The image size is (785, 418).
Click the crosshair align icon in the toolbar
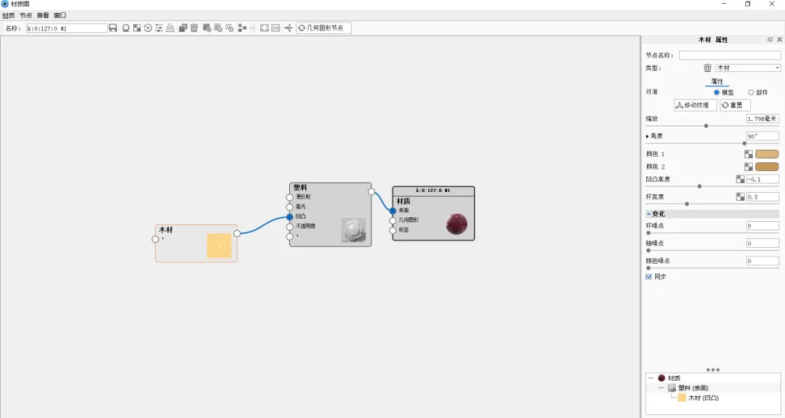289,28
